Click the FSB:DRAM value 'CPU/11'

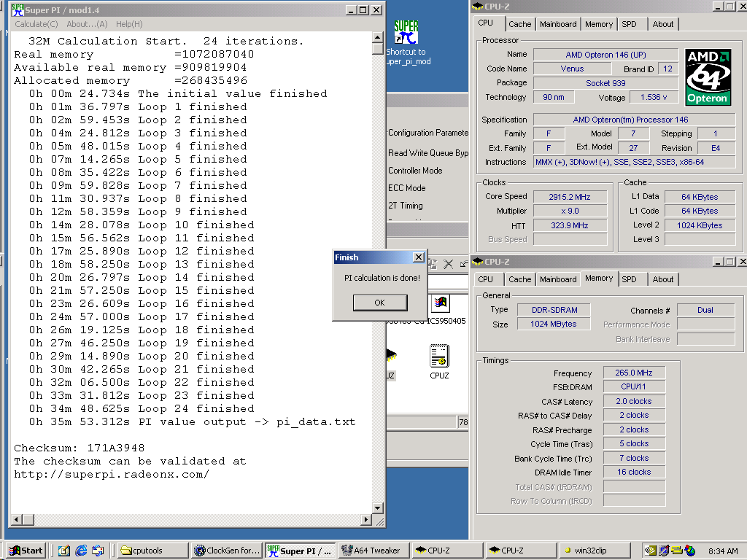[x=634, y=386]
